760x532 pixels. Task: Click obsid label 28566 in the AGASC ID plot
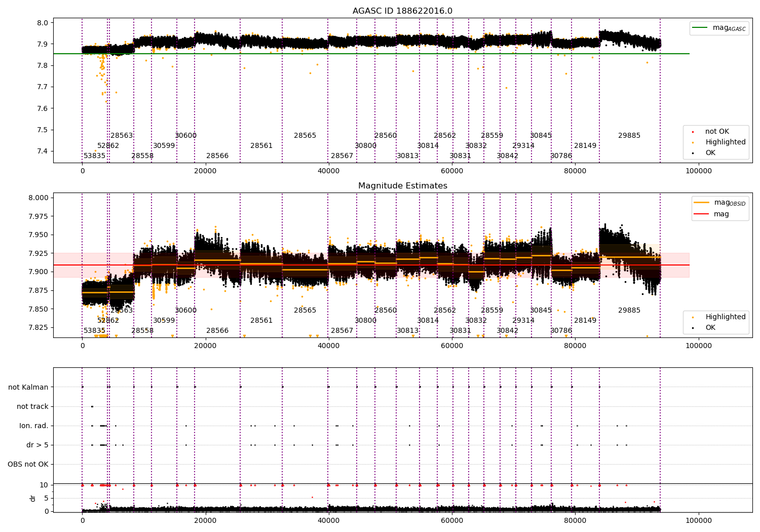(217, 156)
